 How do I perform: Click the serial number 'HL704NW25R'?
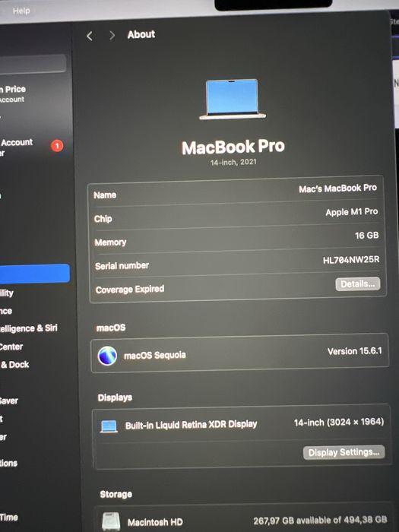(351, 260)
